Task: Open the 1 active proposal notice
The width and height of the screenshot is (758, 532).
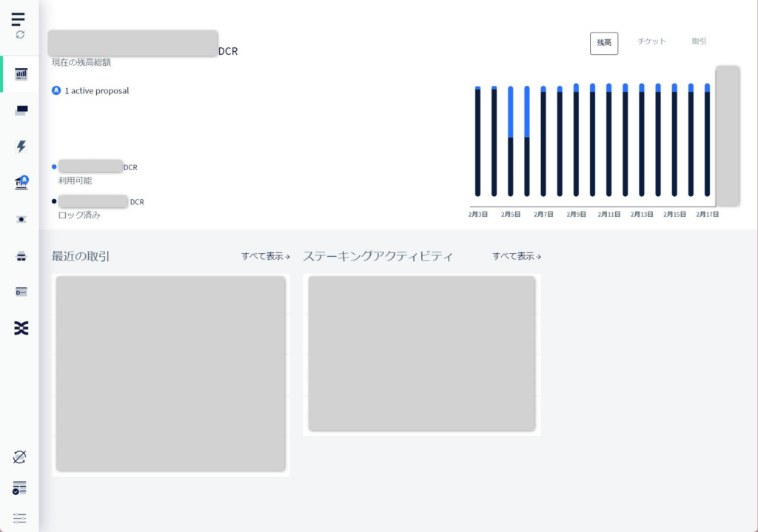Action: [x=90, y=91]
